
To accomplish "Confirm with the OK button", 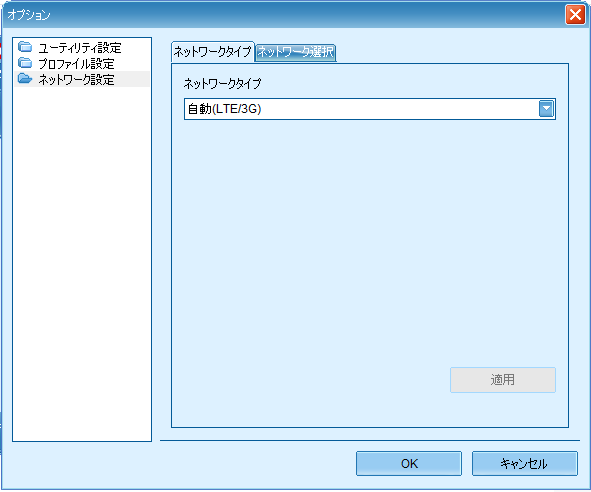I will pos(409,463).
